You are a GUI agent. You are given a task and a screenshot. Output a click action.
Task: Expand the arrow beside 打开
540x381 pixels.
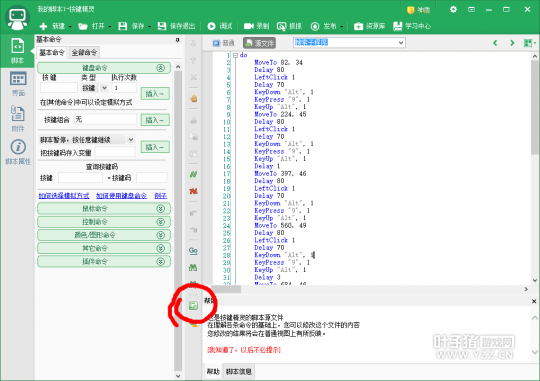110,27
